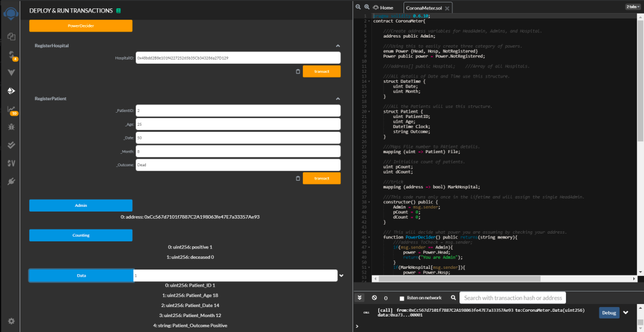Focus the transaction hash search box

click(512, 298)
